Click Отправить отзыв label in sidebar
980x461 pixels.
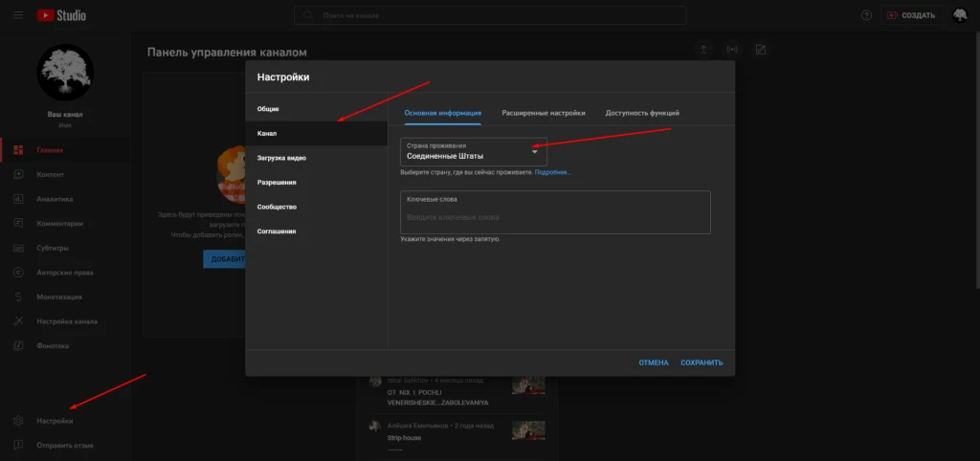pos(65,446)
